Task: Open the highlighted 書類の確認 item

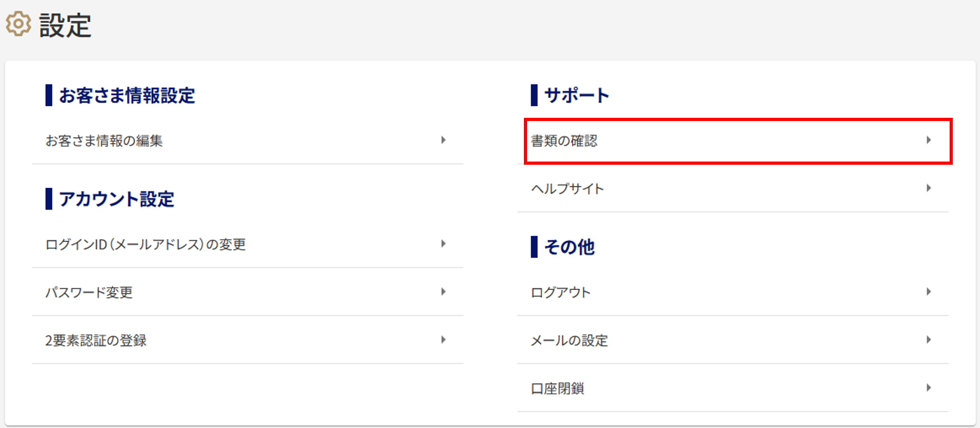Action: [x=738, y=141]
